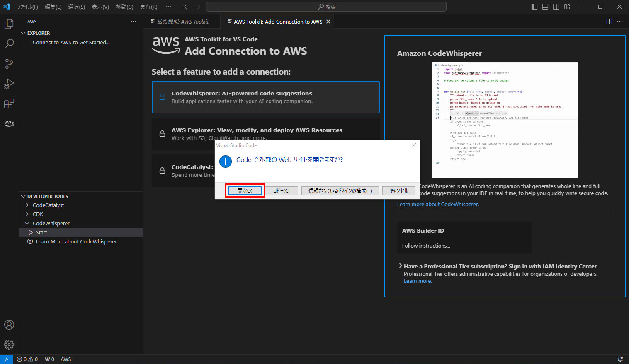Click the help icon beside Learn More
Viewport: 629px width, 364px height.
30,241
